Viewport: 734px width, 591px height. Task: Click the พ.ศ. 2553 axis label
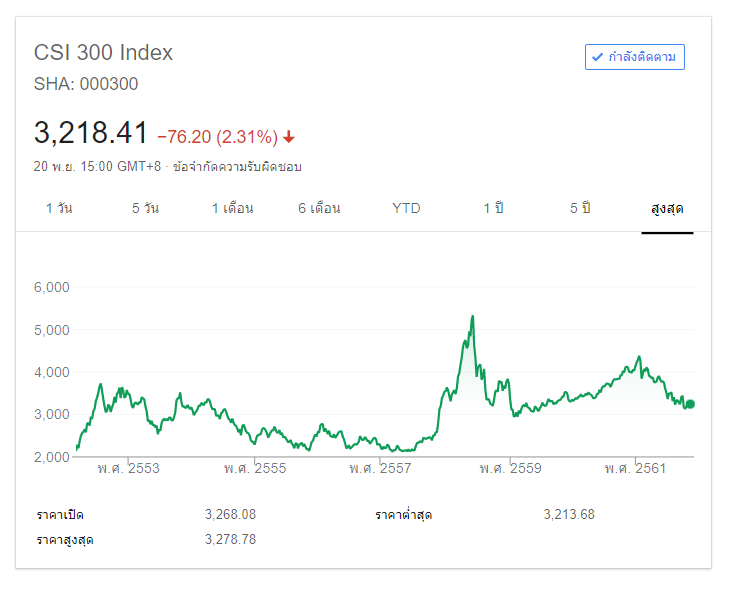click(128, 468)
